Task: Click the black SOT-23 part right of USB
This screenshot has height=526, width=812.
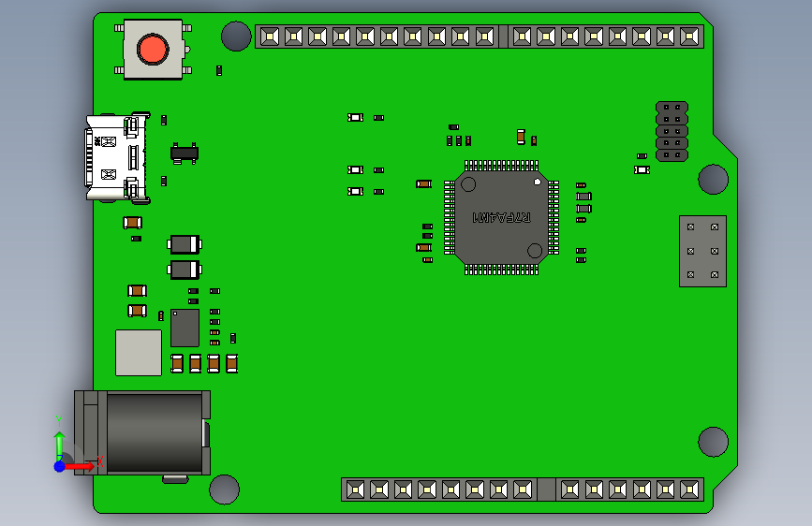Action: coord(185,153)
